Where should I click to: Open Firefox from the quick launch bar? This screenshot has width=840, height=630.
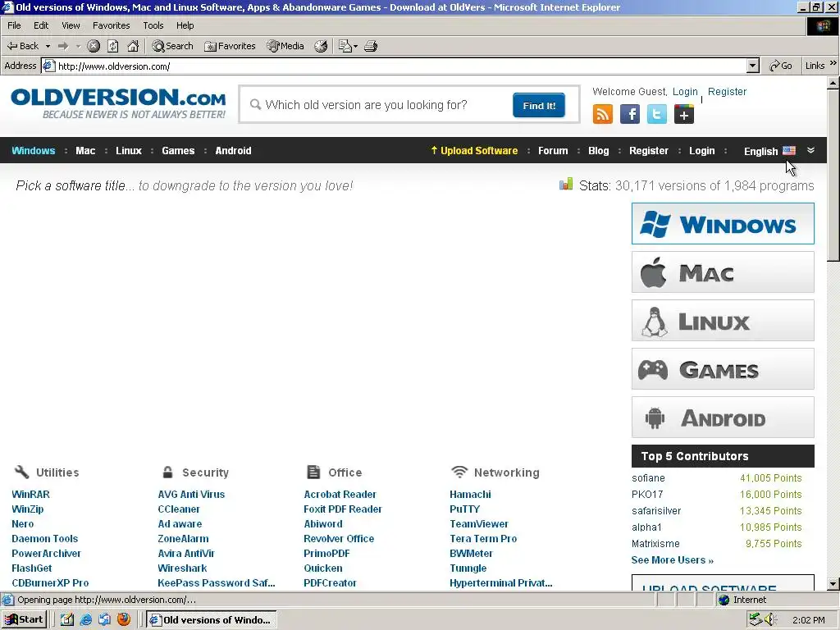(124, 619)
